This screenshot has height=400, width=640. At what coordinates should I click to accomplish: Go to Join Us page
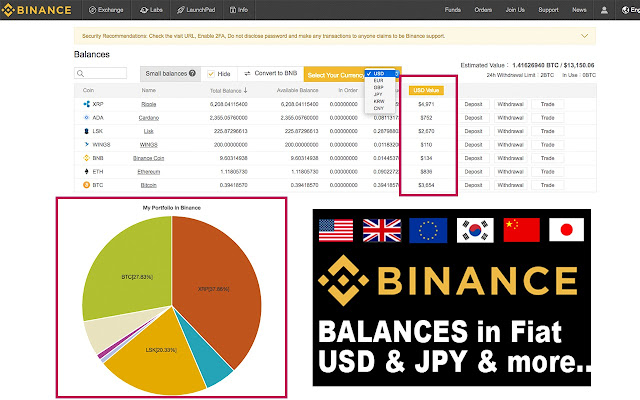[515, 10]
